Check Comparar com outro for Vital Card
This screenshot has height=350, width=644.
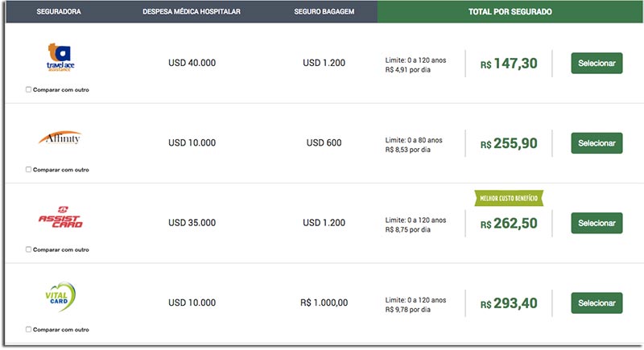pos(28,330)
